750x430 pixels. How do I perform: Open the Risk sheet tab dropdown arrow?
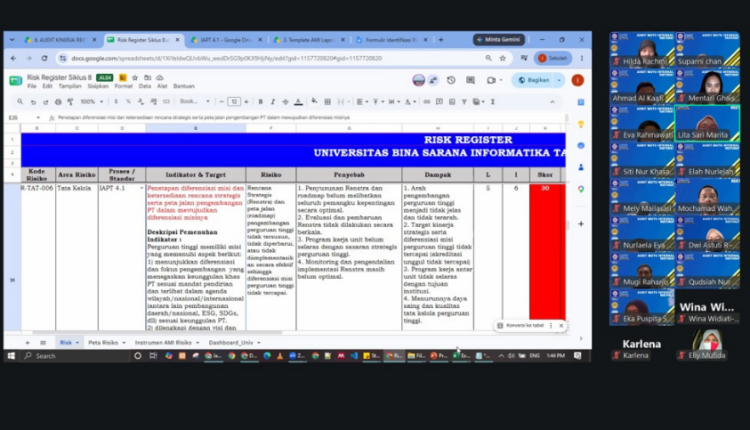[x=77, y=343]
